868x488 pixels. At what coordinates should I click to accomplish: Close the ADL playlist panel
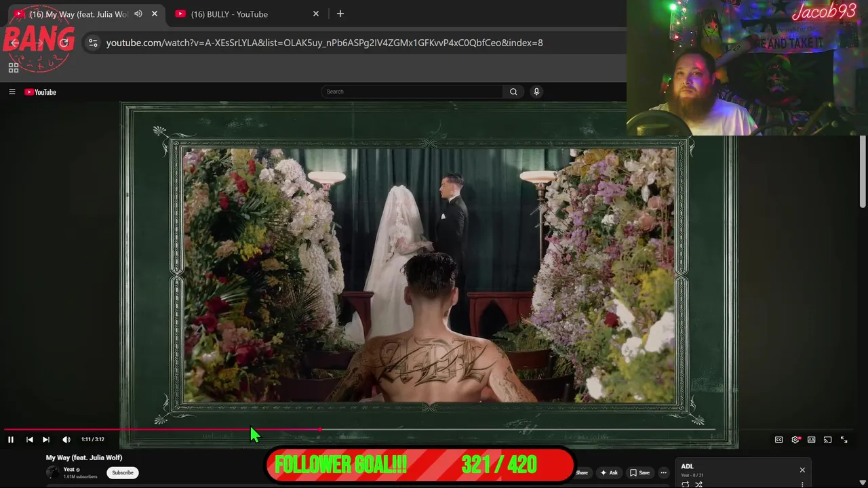click(x=802, y=470)
